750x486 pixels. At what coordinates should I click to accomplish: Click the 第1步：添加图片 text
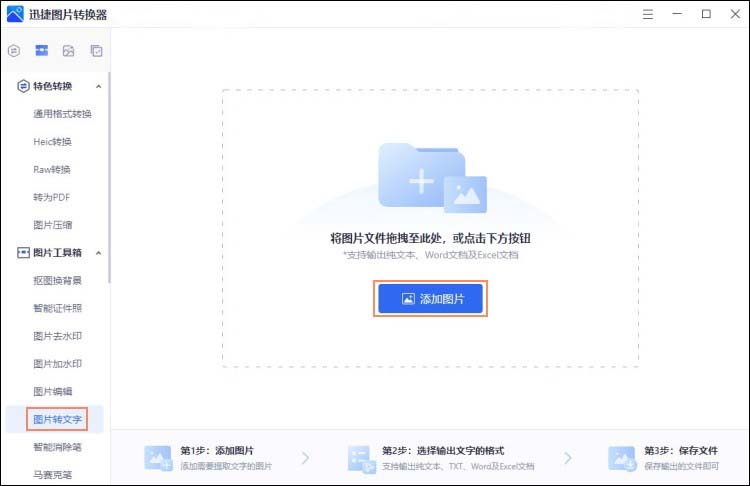tap(217, 451)
